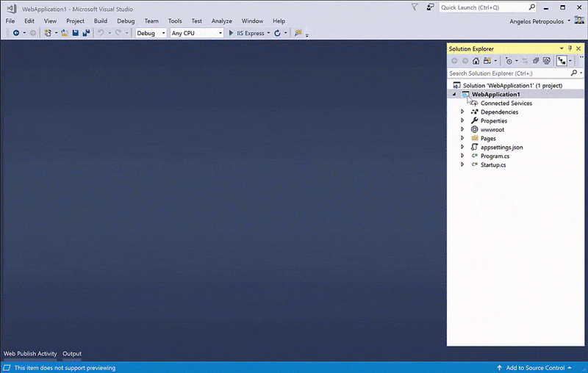
Task: Click the Save disk icon in toolbar
Action: pos(76,33)
